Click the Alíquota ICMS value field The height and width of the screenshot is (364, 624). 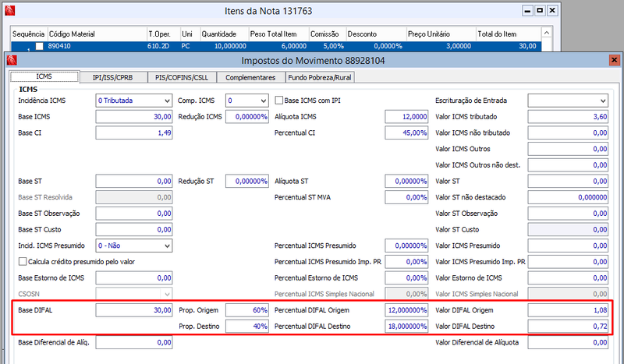[x=406, y=117]
